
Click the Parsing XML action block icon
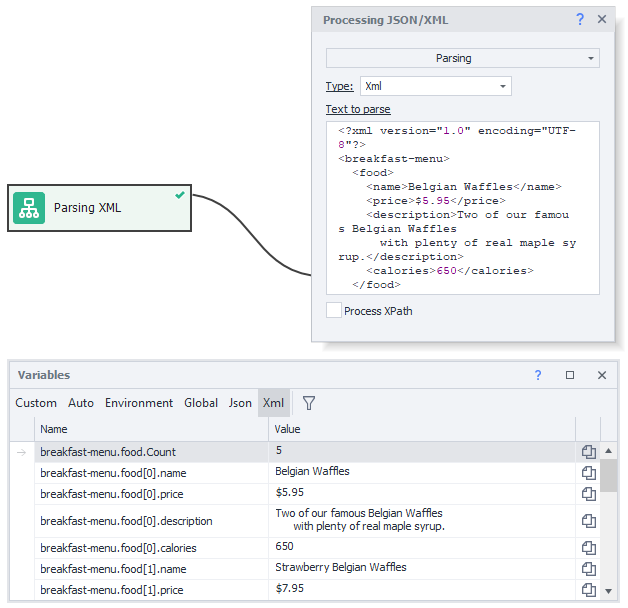coord(29,208)
